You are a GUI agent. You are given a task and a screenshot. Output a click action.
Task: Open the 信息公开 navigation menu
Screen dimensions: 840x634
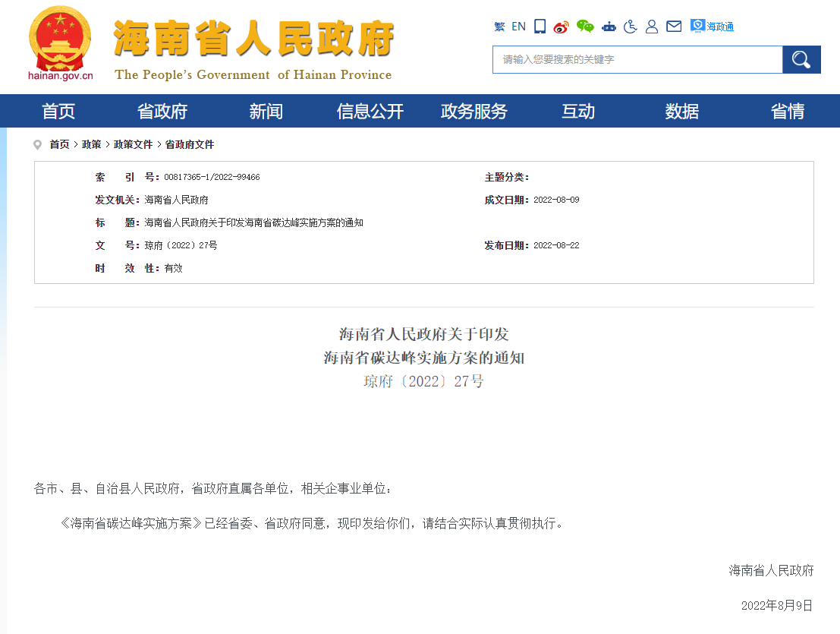[370, 112]
